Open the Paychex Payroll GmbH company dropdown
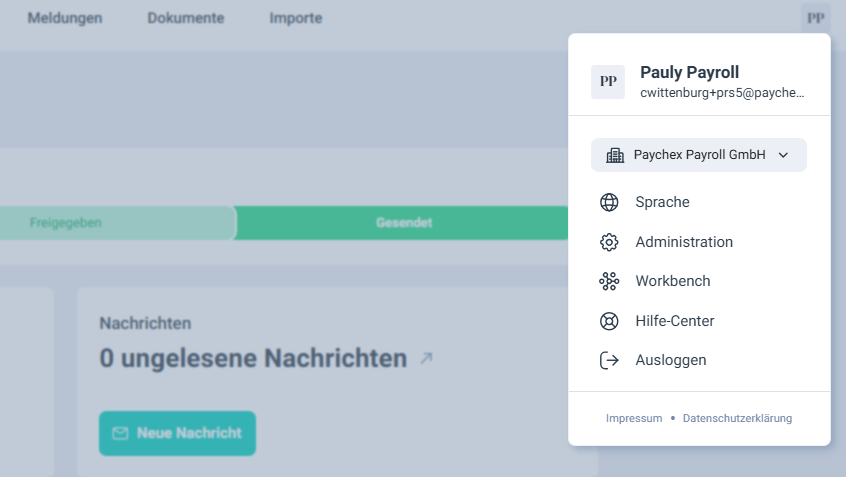The height and width of the screenshot is (477, 846). 698,155
